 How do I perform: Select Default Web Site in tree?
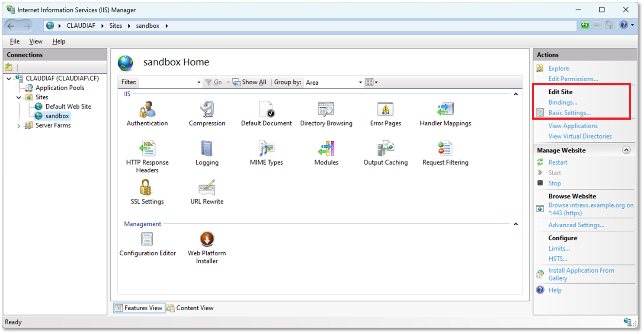68,106
